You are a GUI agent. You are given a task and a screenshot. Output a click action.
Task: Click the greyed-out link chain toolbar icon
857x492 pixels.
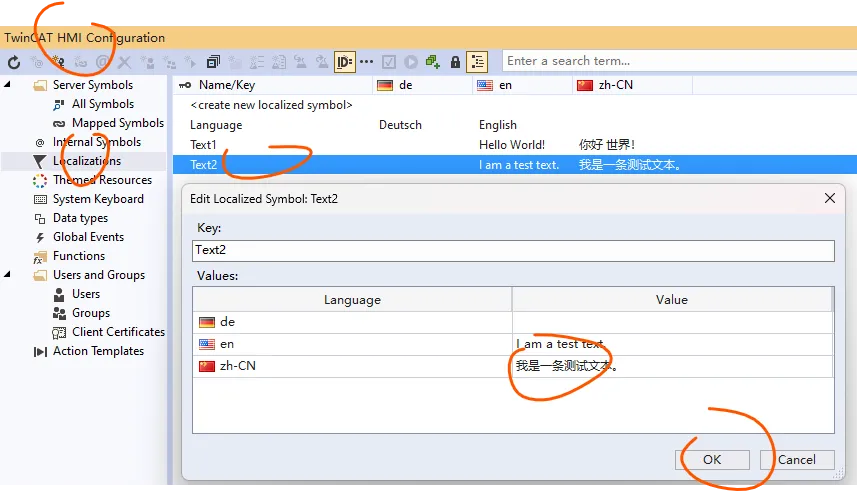tap(80, 62)
